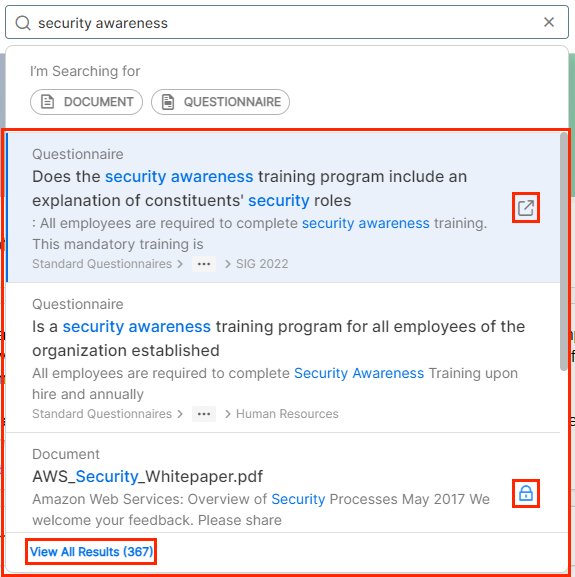Click the lock icon beside AWS_Security_Whitepaper.pdf

[x=526, y=493]
